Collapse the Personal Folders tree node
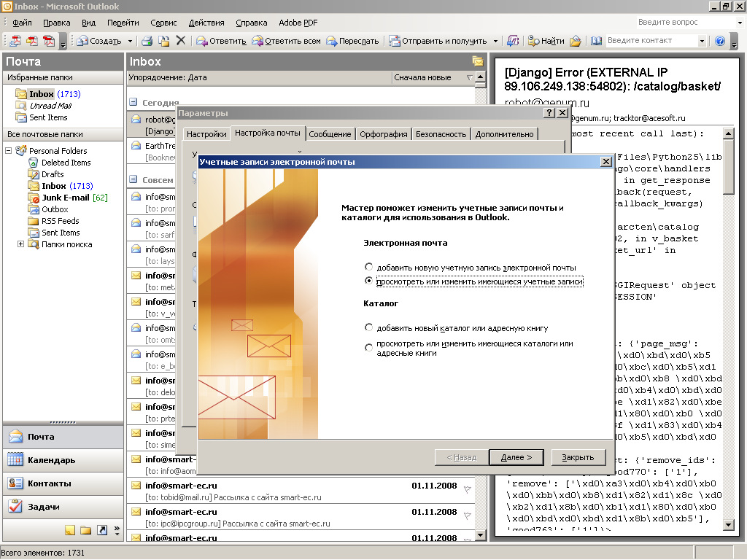747x560 pixels. click(x=9, y=151)
